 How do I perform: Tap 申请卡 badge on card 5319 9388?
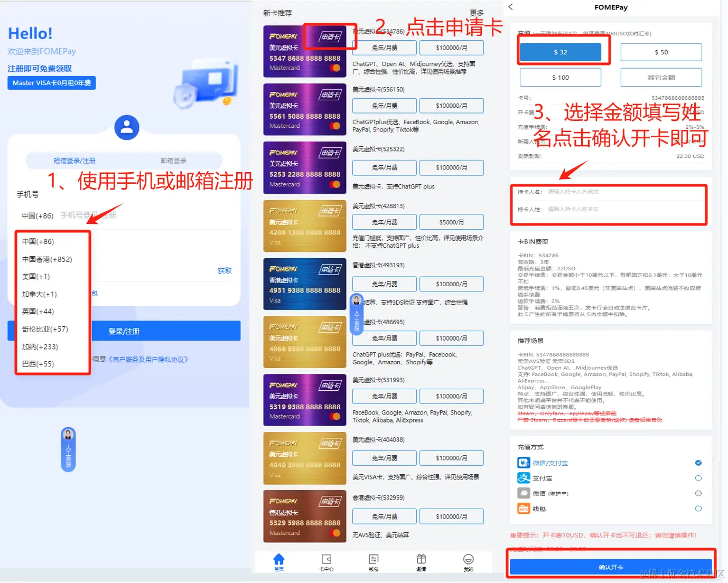[x=330, y=385]
